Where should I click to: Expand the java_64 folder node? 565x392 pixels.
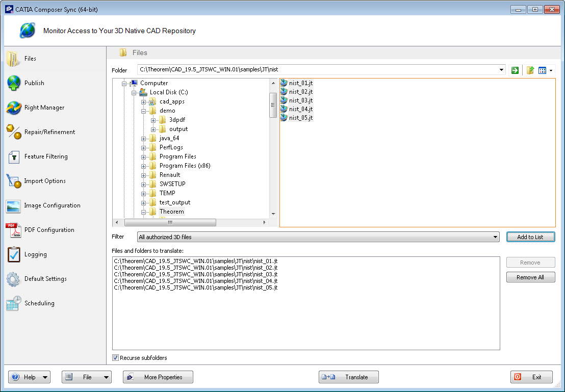[x=143, y=139]
